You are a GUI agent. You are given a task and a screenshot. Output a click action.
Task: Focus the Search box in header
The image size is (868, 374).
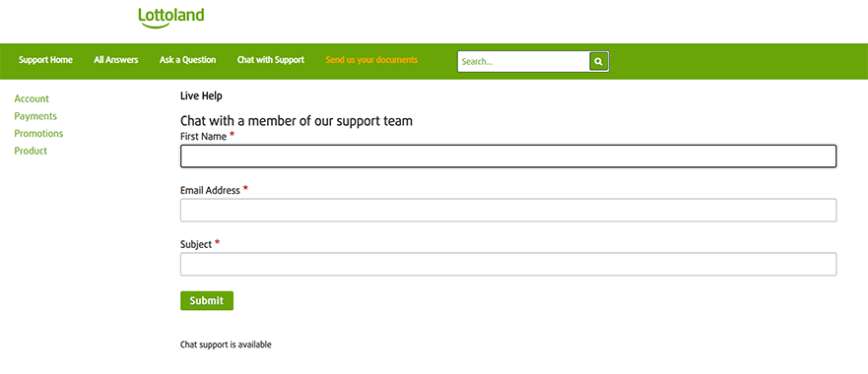(524, 62)
